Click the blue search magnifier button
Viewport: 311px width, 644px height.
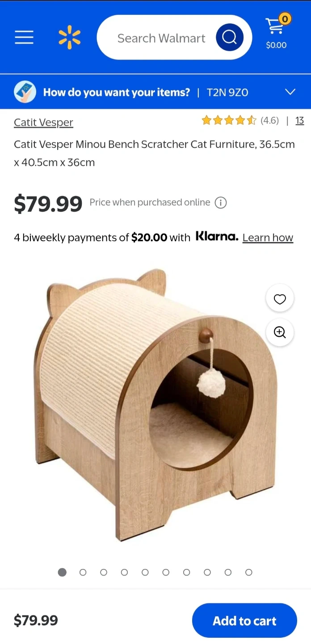pos(229,38)
